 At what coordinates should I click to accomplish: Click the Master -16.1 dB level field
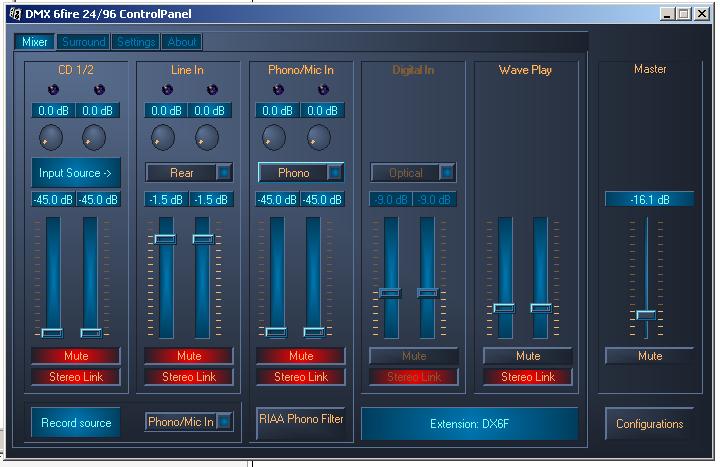[649, 199]
